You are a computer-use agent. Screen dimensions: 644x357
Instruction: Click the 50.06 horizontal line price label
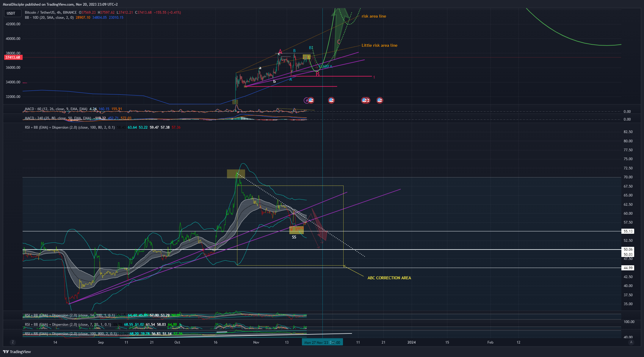tap(628, 250)
